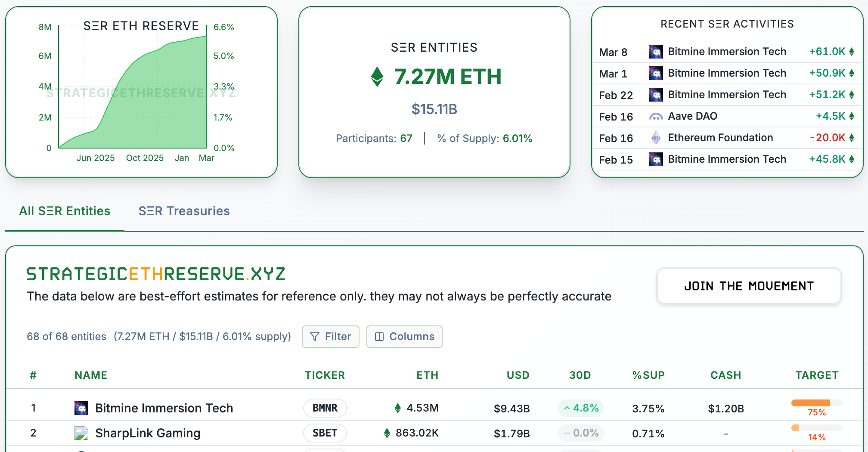This screenshot has height=452, width=868.
Task: Click the Bitmine logo in table row 1
Action: pos(81,408)
